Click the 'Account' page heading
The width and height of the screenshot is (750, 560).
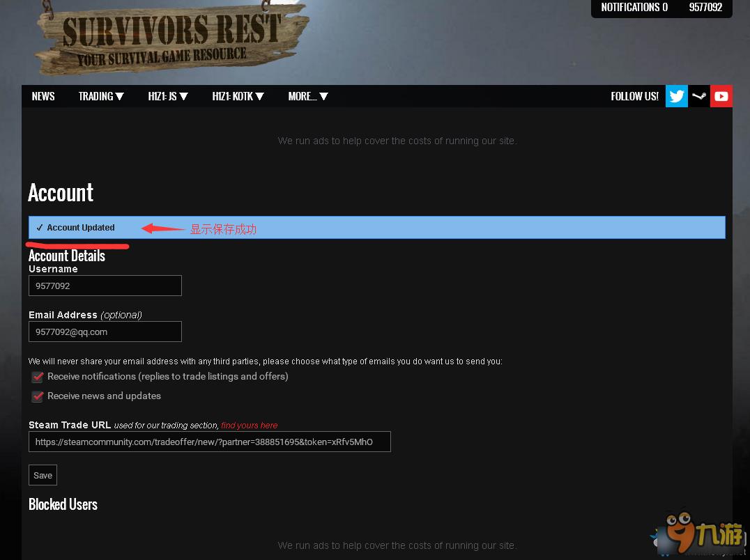pyautogui.click(x=61, y=192)
